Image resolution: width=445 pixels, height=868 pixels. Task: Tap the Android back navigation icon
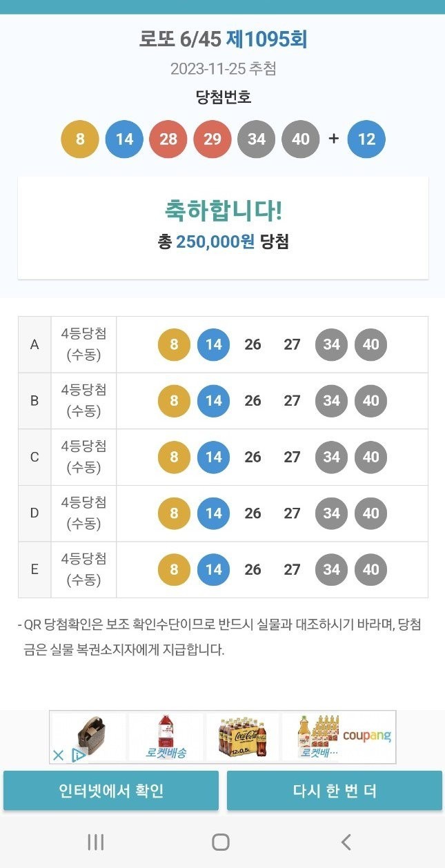(x=346, y=842)
